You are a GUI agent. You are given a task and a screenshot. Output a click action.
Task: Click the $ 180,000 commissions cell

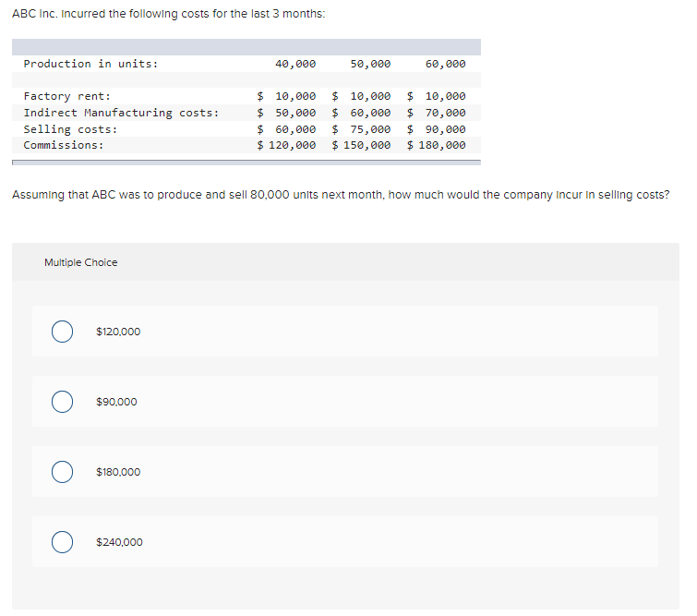coord(437,145)
